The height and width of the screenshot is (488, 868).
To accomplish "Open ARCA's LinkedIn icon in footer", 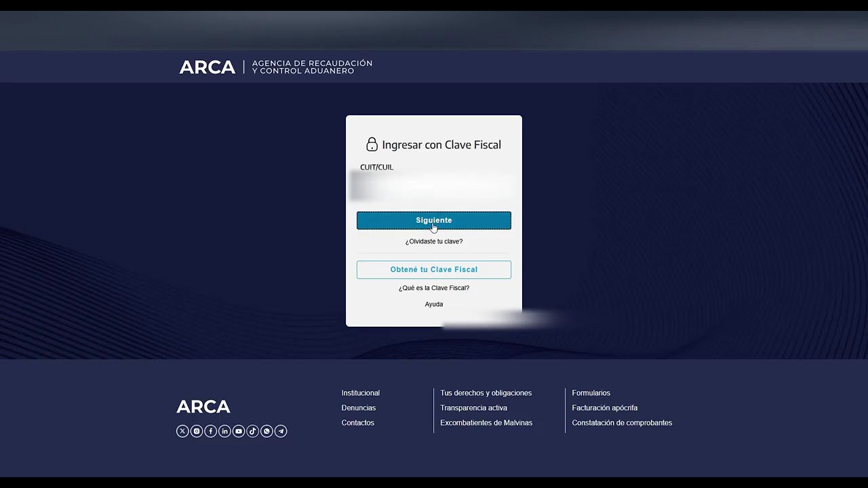I will [224, 431].
